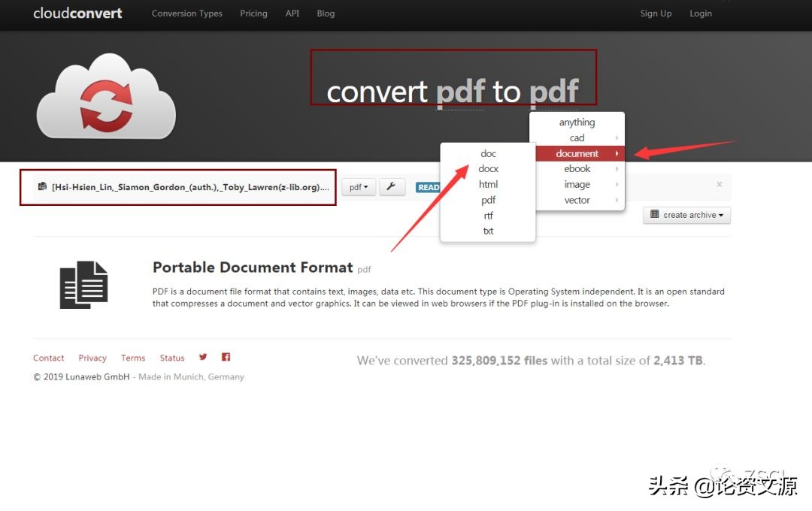Open the Facebook icon link
Screen dimensions: 812x511
click(226, 357)
